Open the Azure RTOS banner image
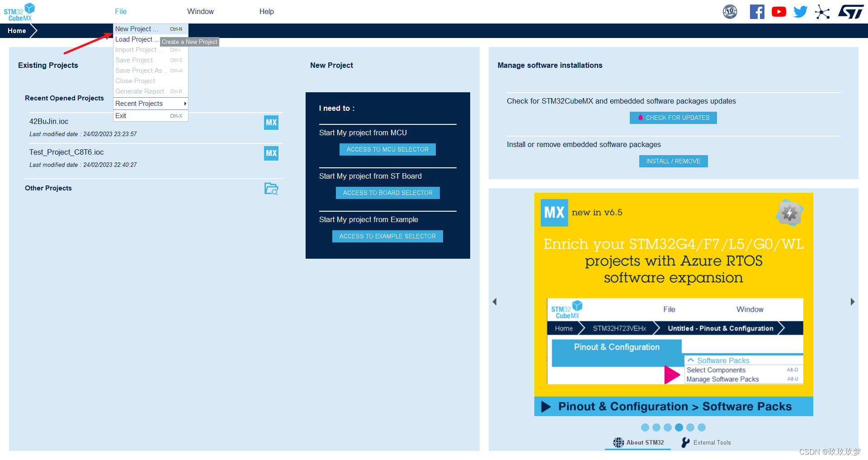Image resolution: width=868 pixels, height=460 pixels. pos(674,304)
